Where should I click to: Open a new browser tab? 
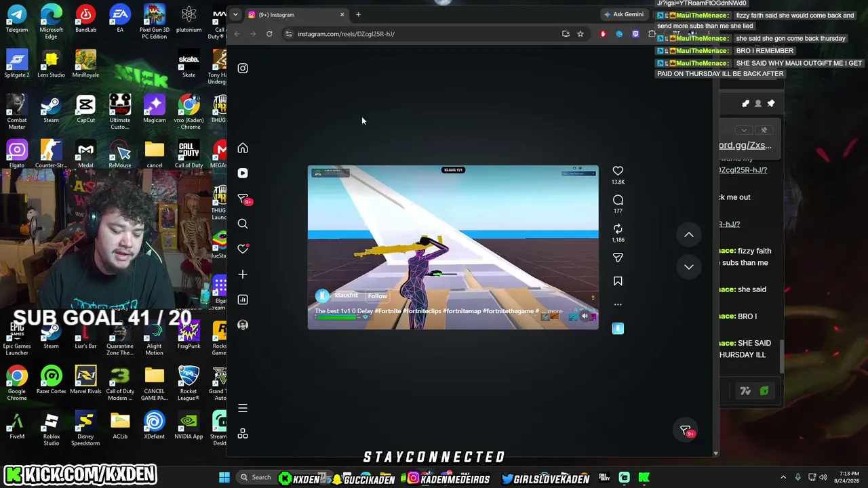358,14
